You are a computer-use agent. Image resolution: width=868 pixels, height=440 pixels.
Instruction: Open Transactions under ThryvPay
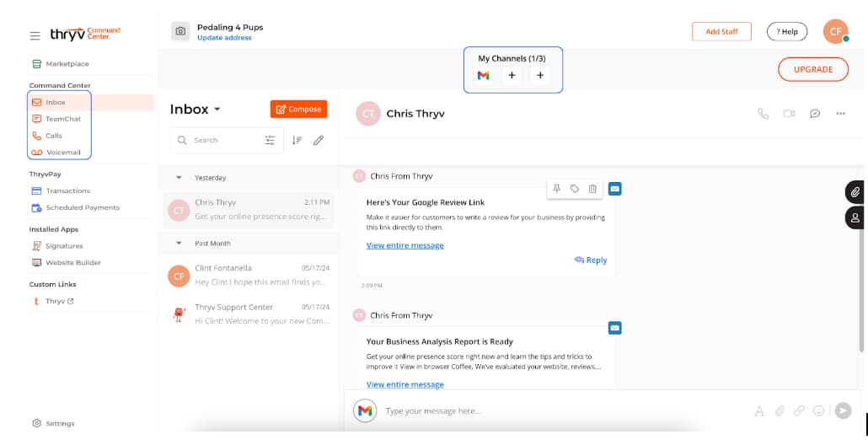pos(61,191)
